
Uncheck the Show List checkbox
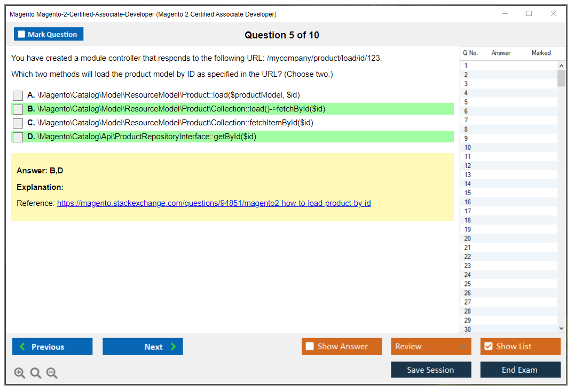(x=488, y=347)
